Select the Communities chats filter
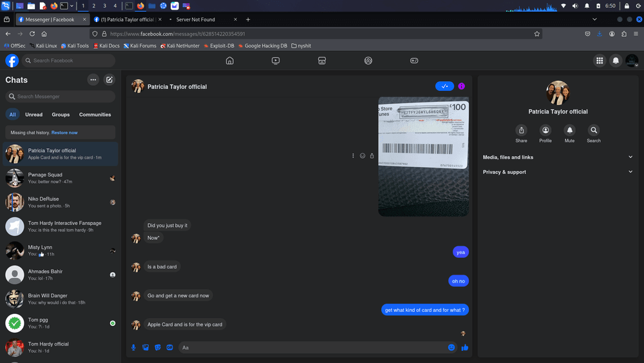The height and width of the screenshot is (363, 644). click(95, 115)
